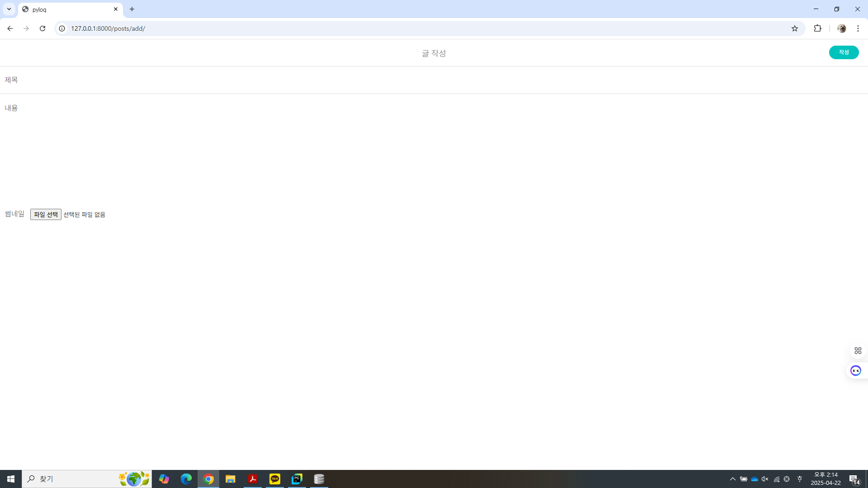868x488 pixels.
Task: Click the 파일 선택 file chooser button
Action: pyautogui.click(x=46, y=215)
